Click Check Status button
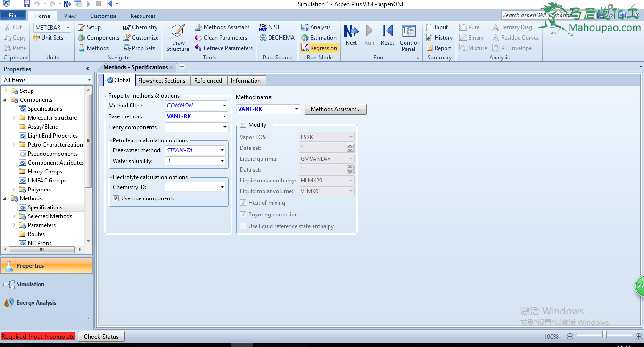 click(101, 336)
